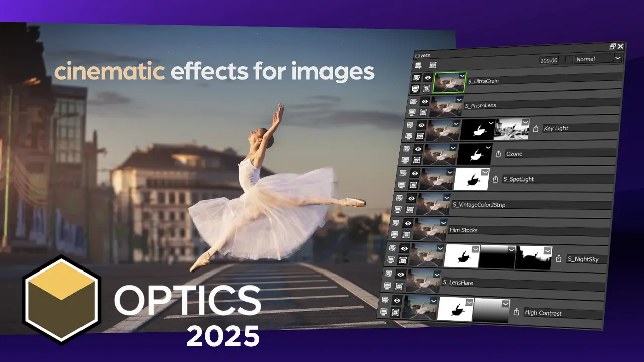644x362 pixels.
Task: Click the share icon beside S_NightSky layer
Action: pos(559,259)
